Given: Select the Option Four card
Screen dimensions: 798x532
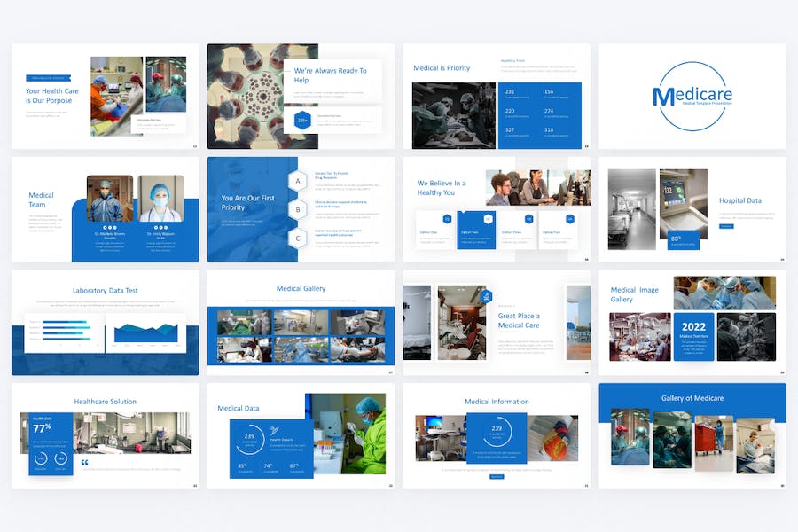Looking at the screenshot, I should click(556, 231).
